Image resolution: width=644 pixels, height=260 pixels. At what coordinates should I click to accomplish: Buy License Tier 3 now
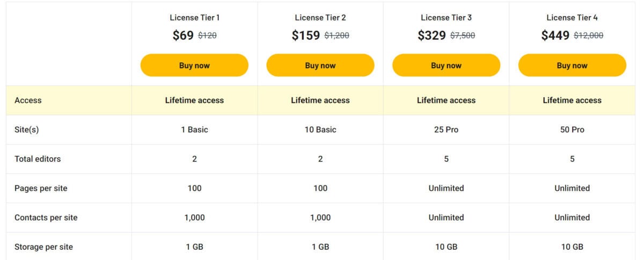(446, 65)
